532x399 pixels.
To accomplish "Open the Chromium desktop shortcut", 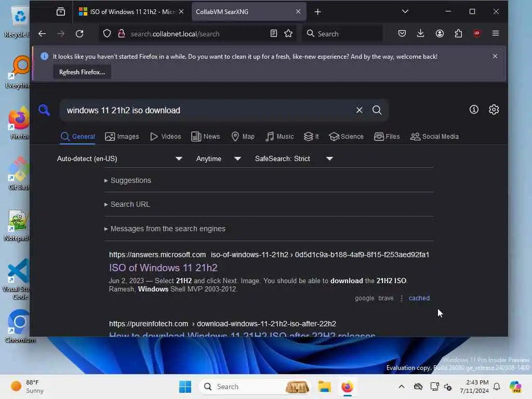I will pos(19,326).
